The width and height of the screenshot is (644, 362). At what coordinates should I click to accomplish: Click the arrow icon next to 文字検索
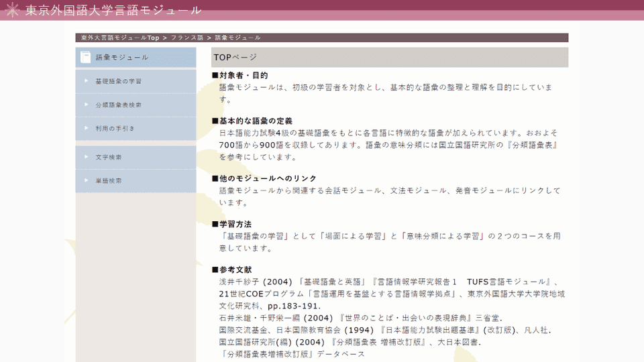(87, 158)
